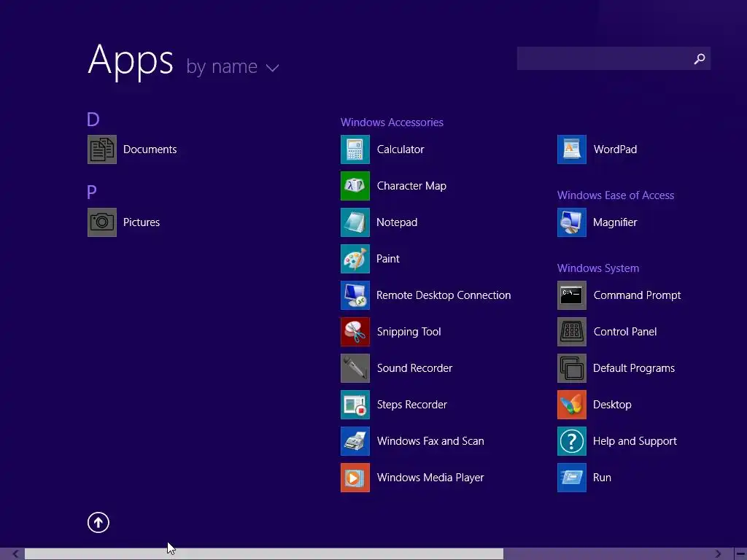Click the 'Character Map' text label
The width and height of the screenshot is (747, 560).
[411, 186]
